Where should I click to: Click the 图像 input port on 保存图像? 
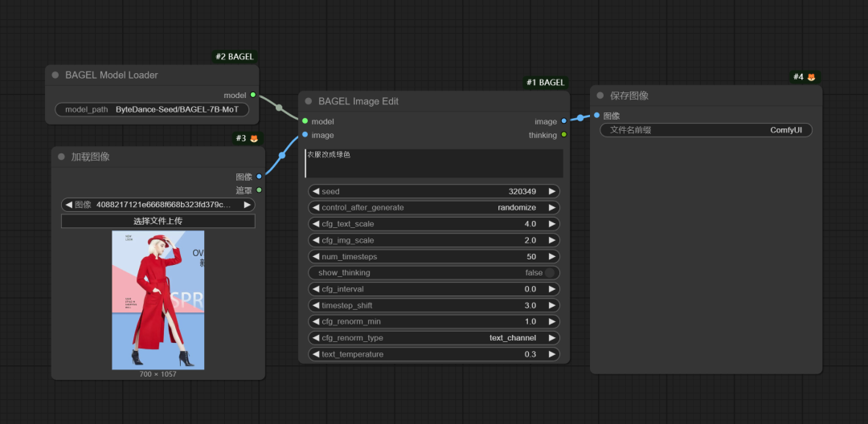click(x=596, y=116)
